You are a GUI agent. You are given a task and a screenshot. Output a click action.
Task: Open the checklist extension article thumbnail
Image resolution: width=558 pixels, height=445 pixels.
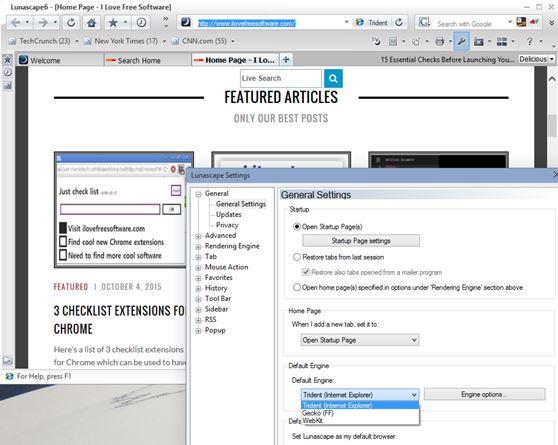120,210
